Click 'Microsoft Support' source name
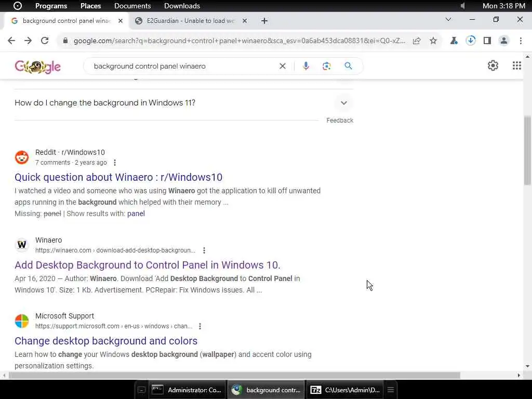 [x=64, y=316]
